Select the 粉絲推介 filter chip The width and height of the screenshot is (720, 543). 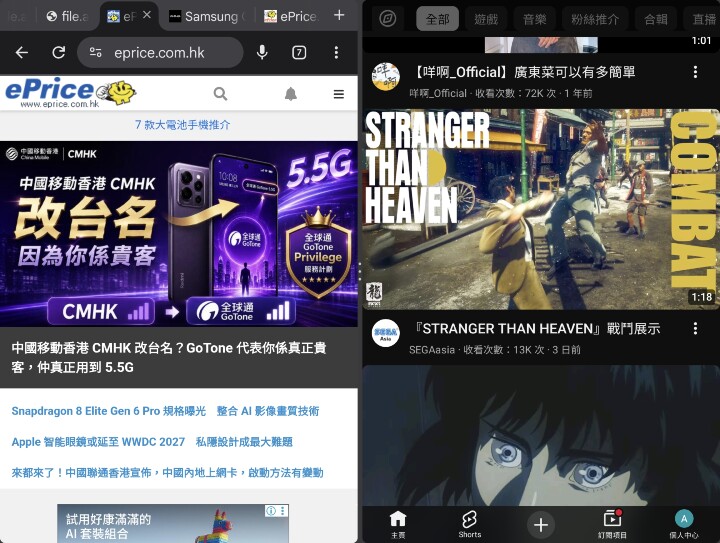pyautogui.click(x=595, y=19)
